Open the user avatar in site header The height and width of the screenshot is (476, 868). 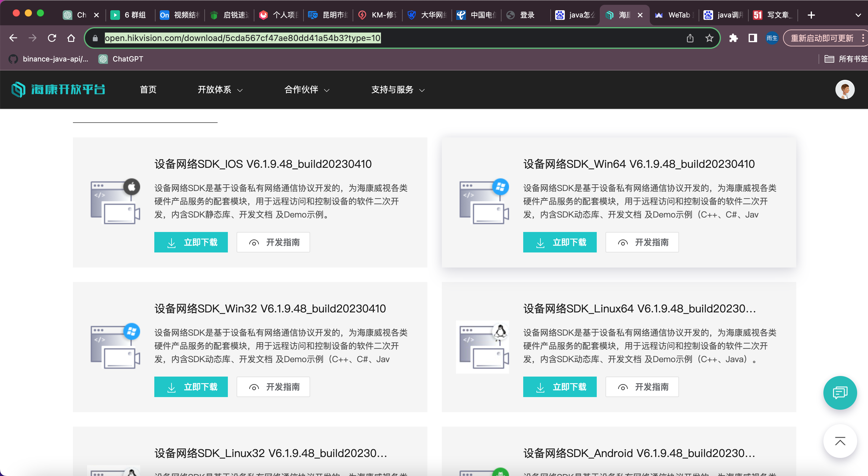click(844, 89)
